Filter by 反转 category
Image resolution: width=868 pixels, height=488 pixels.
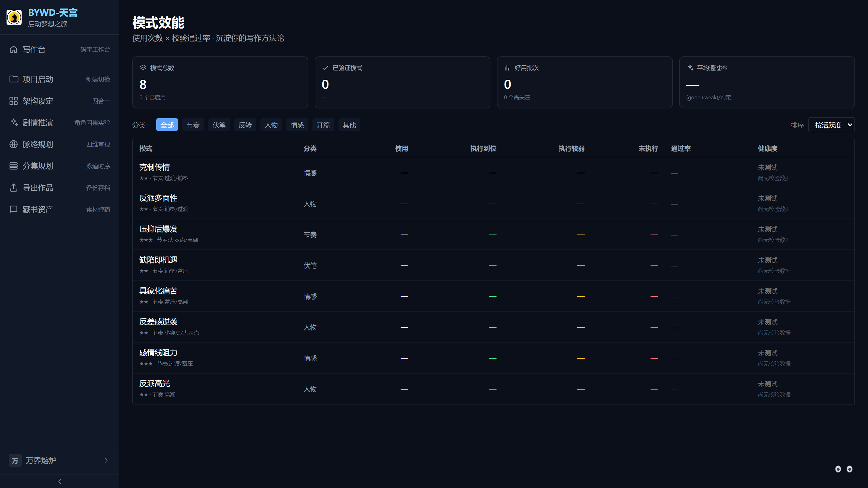click(x=245, y=125)
